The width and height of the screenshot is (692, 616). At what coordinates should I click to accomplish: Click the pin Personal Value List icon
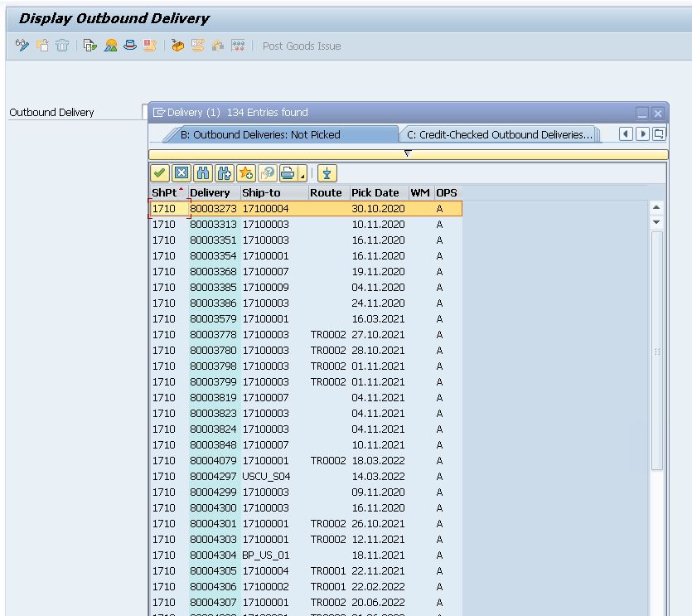(x=327, y=173)
